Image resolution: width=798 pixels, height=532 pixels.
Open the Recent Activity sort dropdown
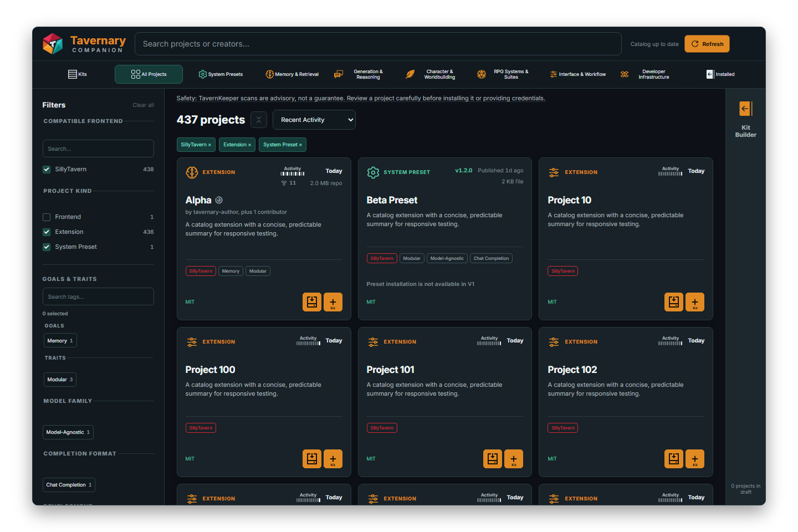coord(314,120)
